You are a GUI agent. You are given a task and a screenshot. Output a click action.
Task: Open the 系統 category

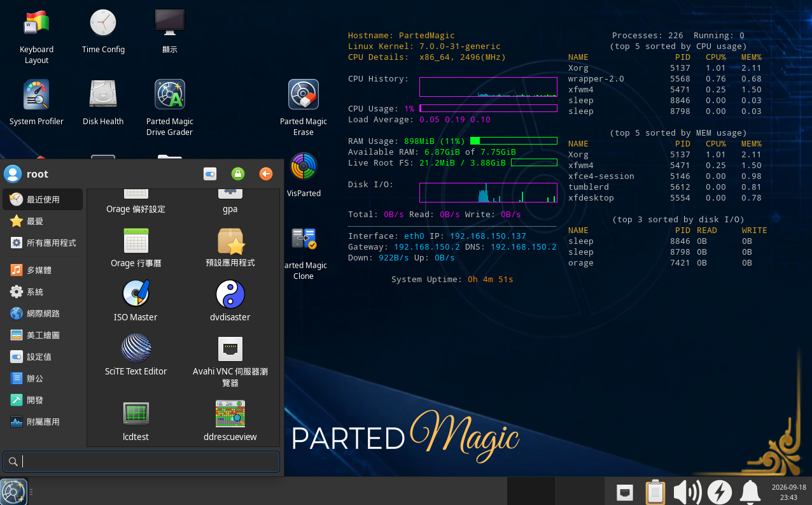43,292
